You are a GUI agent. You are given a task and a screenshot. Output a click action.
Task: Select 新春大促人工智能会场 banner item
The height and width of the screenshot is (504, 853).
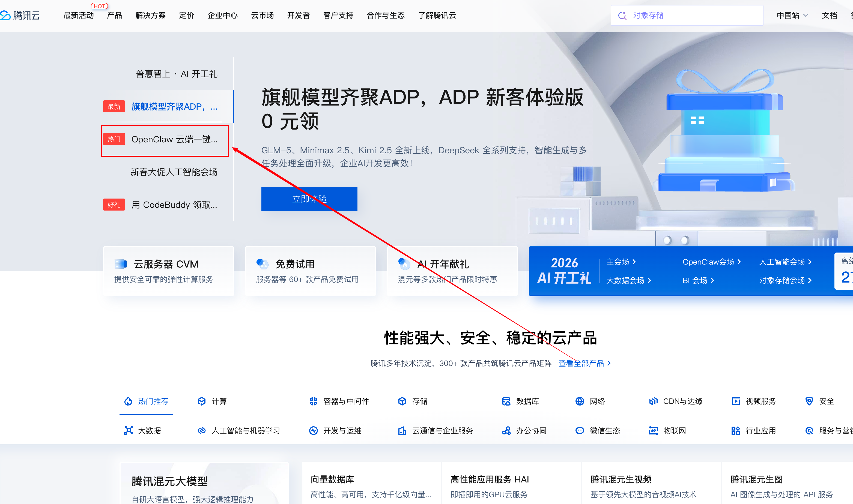point(174,172)
